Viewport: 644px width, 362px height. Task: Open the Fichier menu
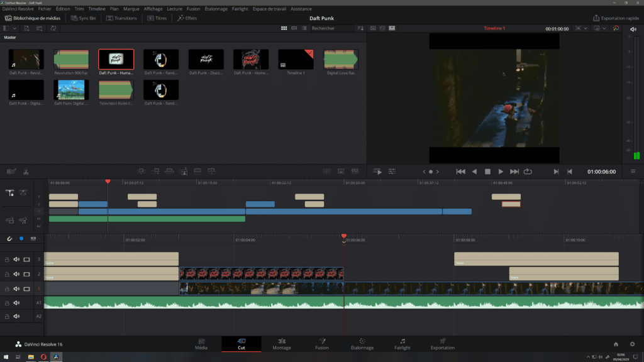pos(45,9)
